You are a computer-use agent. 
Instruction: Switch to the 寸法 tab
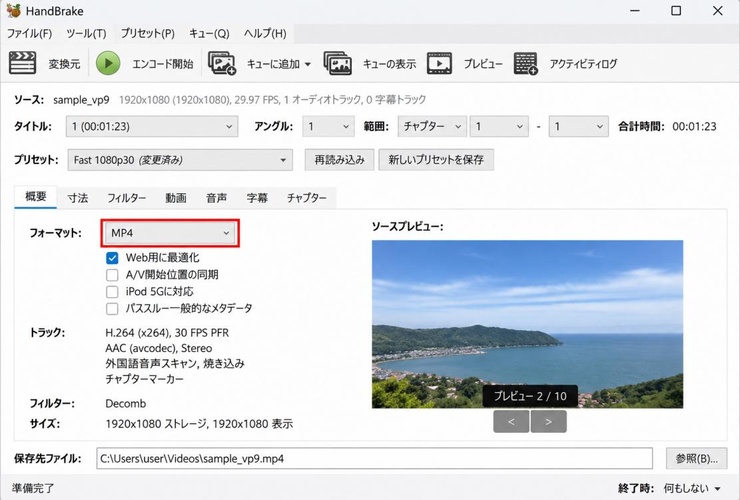pyautogui.click(x=77, y=198)
